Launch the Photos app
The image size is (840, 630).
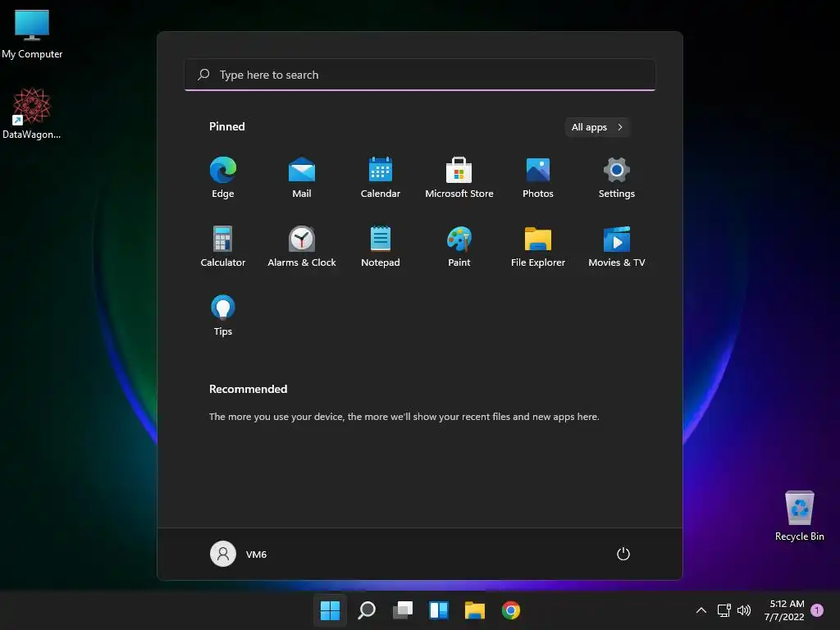tap(538, 177)
